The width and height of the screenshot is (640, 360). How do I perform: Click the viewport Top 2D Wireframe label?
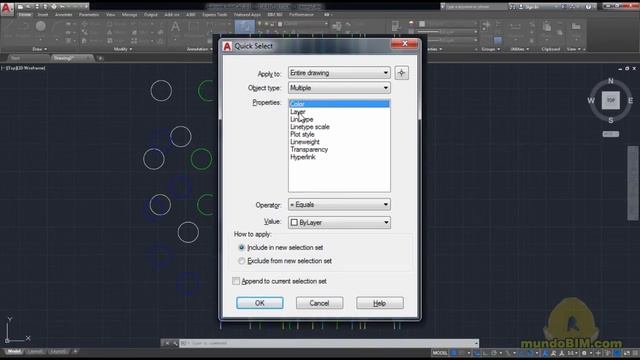24,68
